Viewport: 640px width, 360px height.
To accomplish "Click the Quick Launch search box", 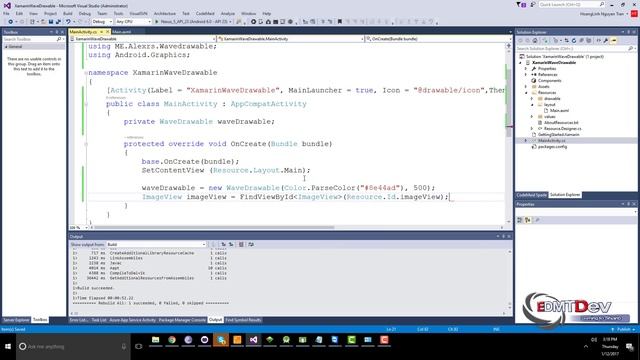I will [571, 4].
